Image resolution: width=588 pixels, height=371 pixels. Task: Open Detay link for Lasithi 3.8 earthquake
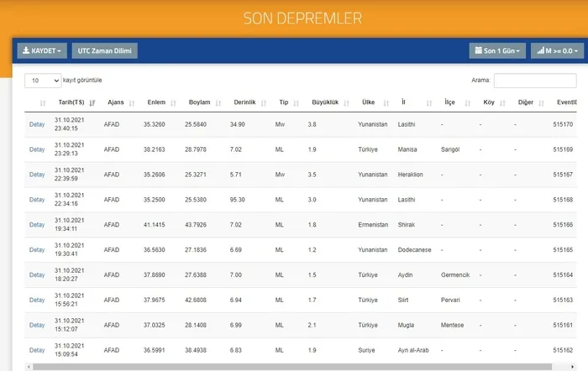pos(37,124)
